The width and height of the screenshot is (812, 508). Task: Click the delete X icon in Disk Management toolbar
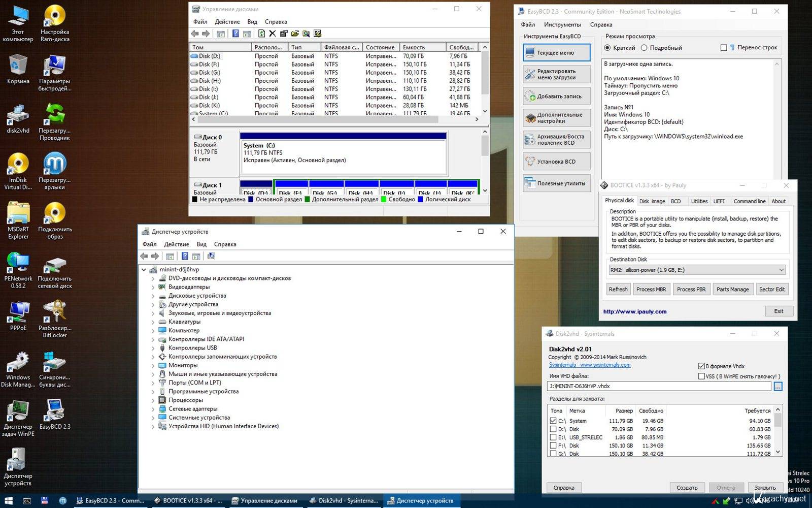point(273,34)
